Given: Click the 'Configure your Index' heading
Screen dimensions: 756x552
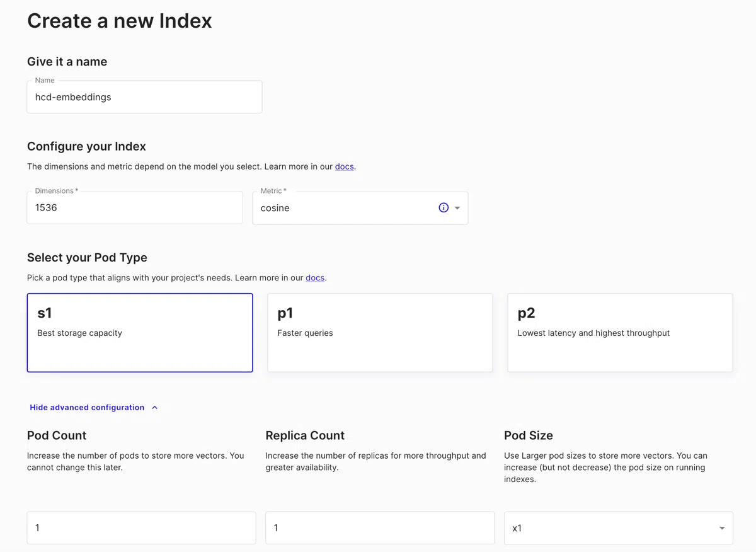Looking at the screenshot, I should [x=86, y=146].
